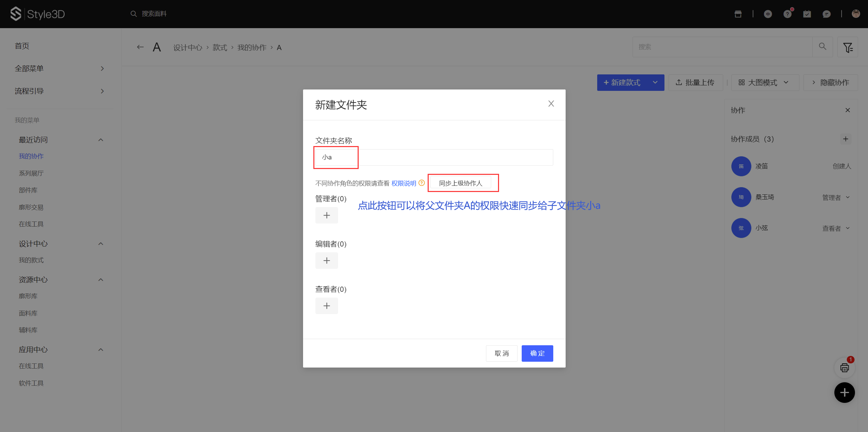Image resolution: width=868 pixels, height=432 pixels.
Task: Click the filter icon beside search
Action: 848,47
